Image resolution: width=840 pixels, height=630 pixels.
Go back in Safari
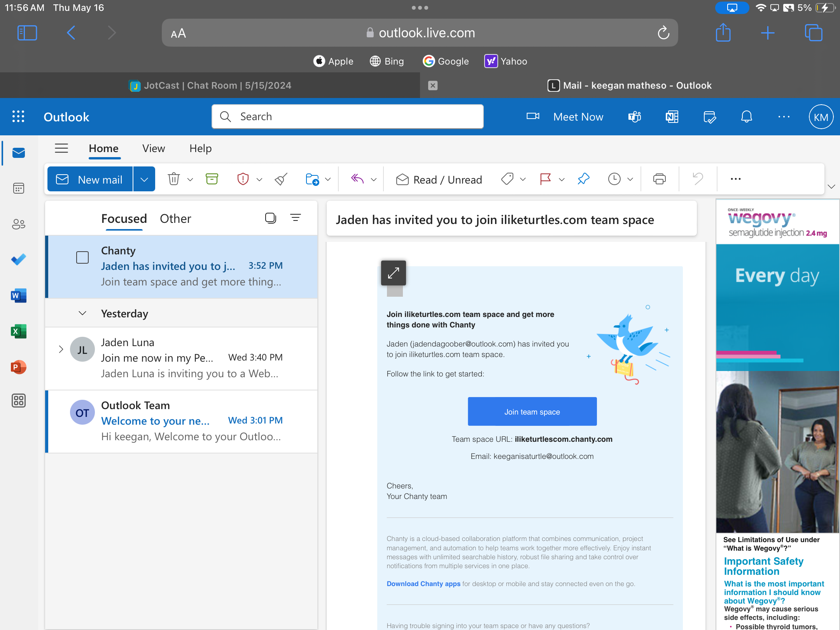coord(71,33)
